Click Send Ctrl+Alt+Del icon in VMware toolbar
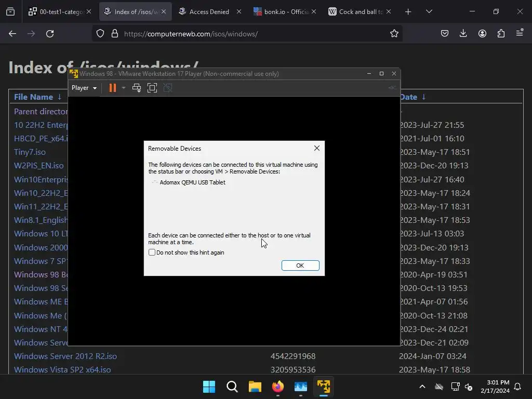Image resolution: width=532 pixels, height=399 pixels. [x=137, y=88]
